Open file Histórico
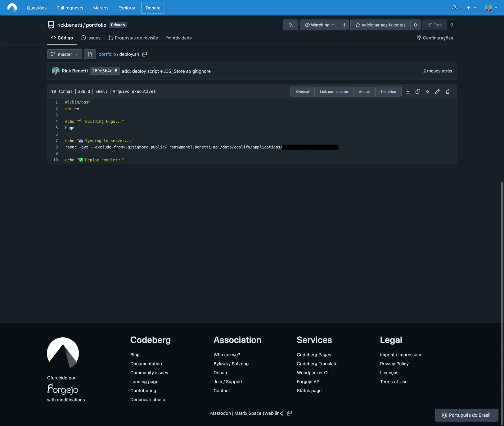Viewport: 504px width, 426px height. [x=388, y=92]
